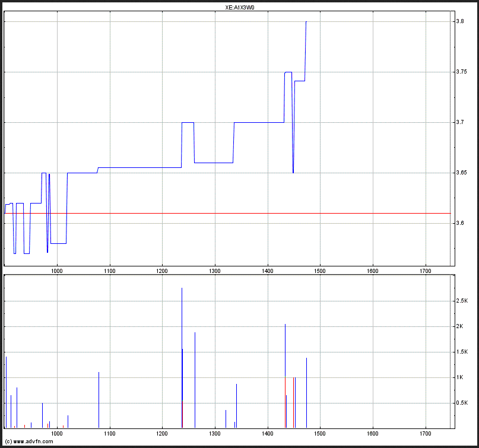479x448 pixels.
Task: Click "1300" on the volume chart time axis
Action: [x=215, y=434]
